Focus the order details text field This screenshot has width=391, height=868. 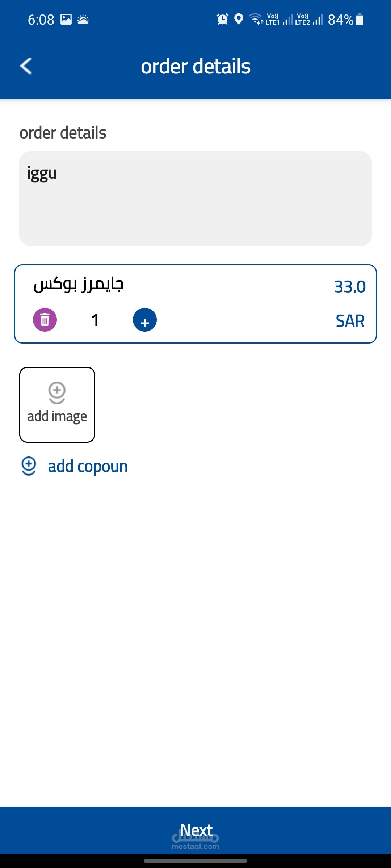pos(195,199)
